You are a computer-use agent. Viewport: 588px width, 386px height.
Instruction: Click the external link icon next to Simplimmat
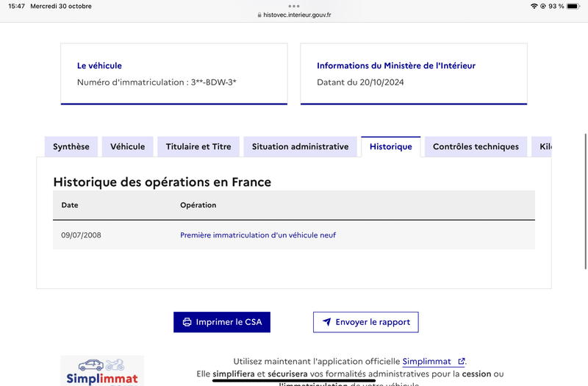pos(462,361)
